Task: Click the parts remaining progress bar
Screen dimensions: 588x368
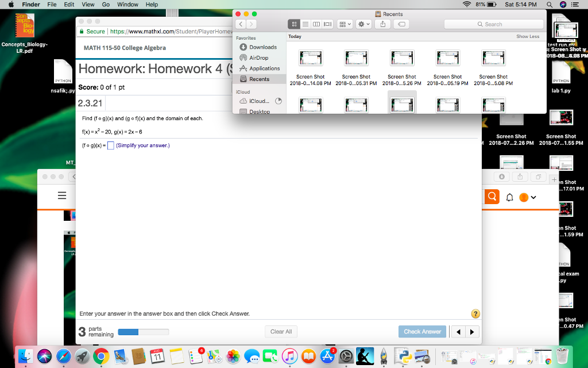Action: [143, 332]
